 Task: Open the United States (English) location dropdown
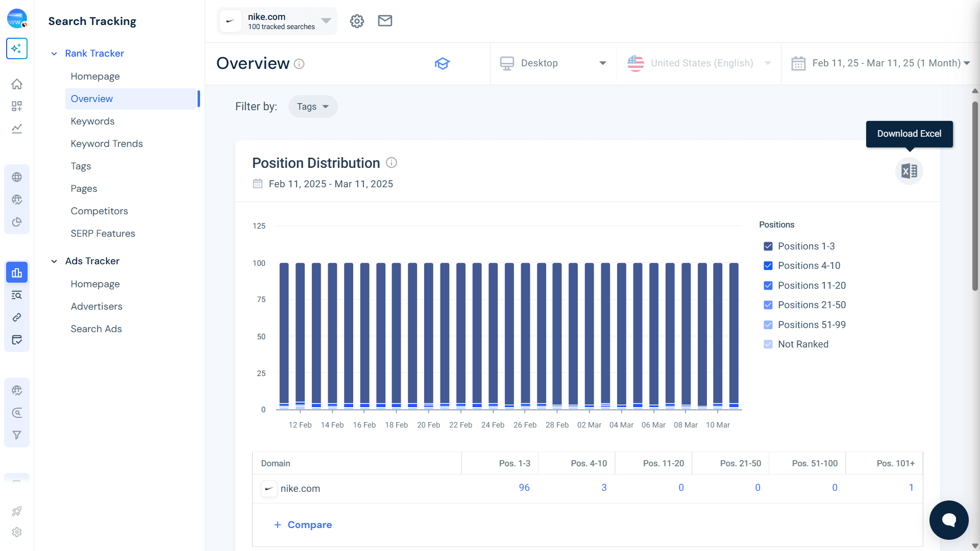coord(699,63)
